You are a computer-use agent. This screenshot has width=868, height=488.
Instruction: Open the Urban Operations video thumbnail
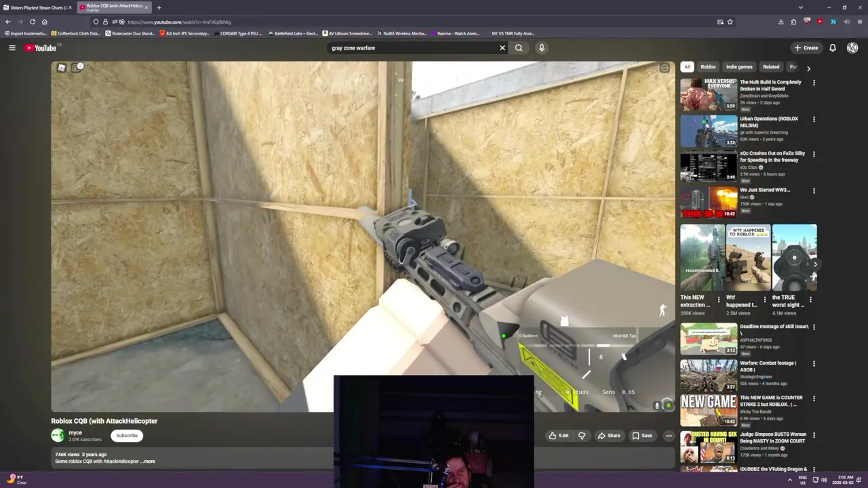pyautogui.click(x=709, y=131)
